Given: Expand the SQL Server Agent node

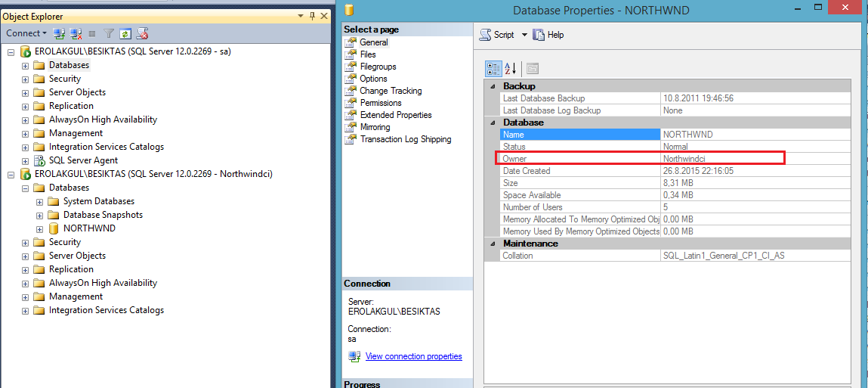Looking at the screenshot, I should coord(25,161).
